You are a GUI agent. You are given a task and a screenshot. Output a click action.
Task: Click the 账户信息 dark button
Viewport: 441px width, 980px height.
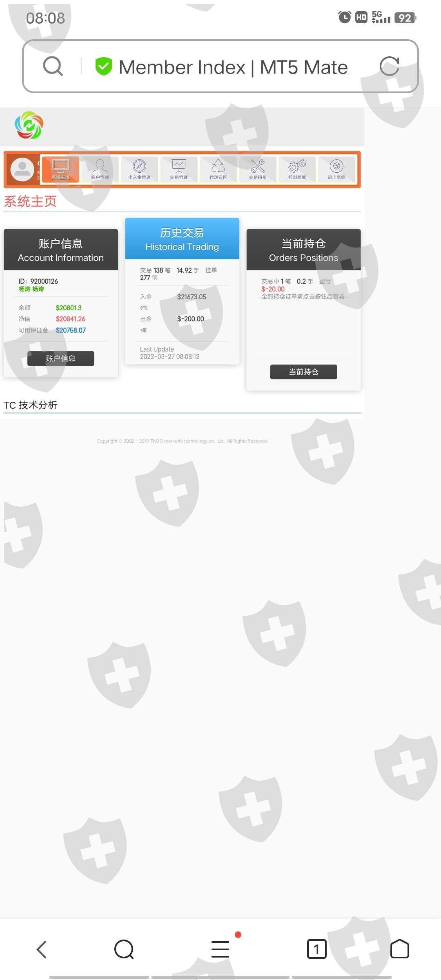(61, 359)
